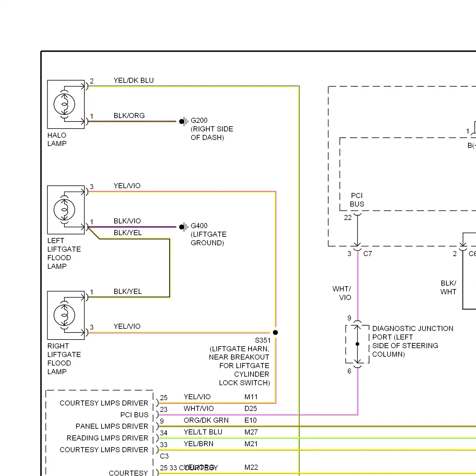
Task: Select the Left Liftgate Flood Lamp bulb symbol
Action: (x=64, y=210)
